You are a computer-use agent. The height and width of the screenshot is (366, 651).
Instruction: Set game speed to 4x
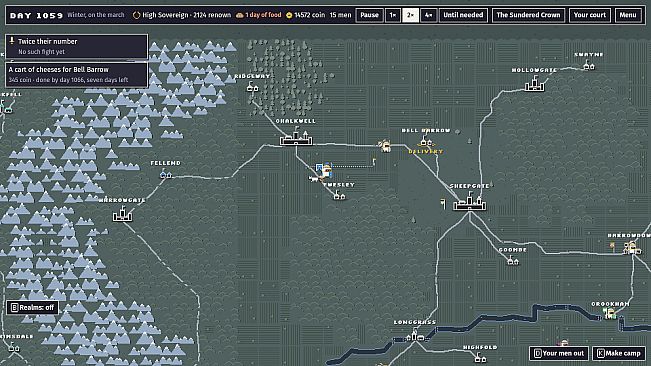[x=428, y=15]
